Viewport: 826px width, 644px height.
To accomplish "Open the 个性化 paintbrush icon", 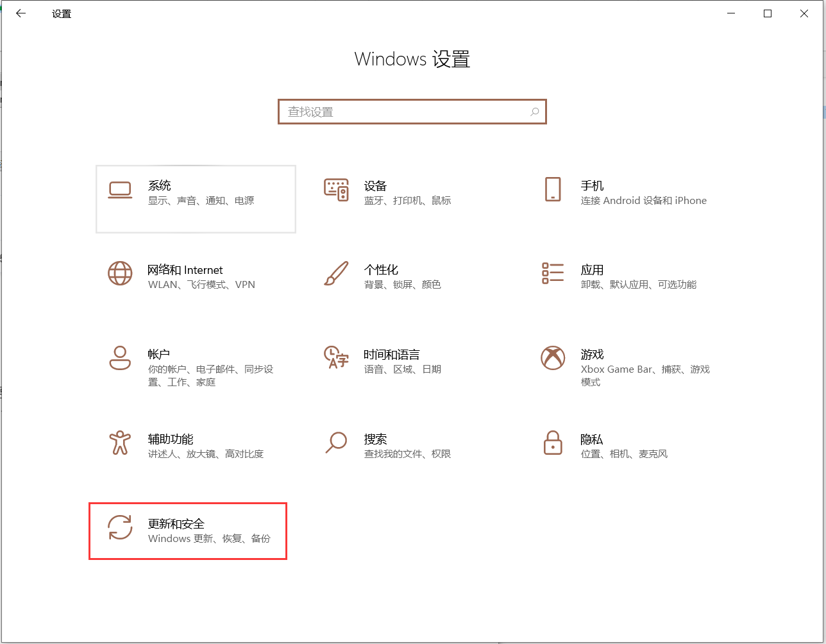I will 336,274.
